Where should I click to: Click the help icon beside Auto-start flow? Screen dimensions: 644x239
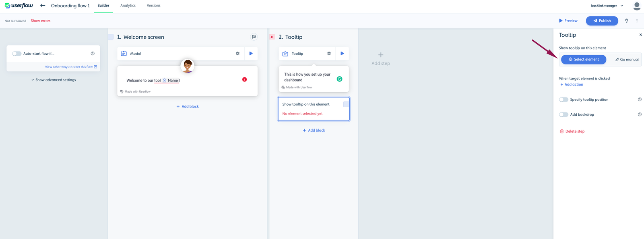point(93,53)
